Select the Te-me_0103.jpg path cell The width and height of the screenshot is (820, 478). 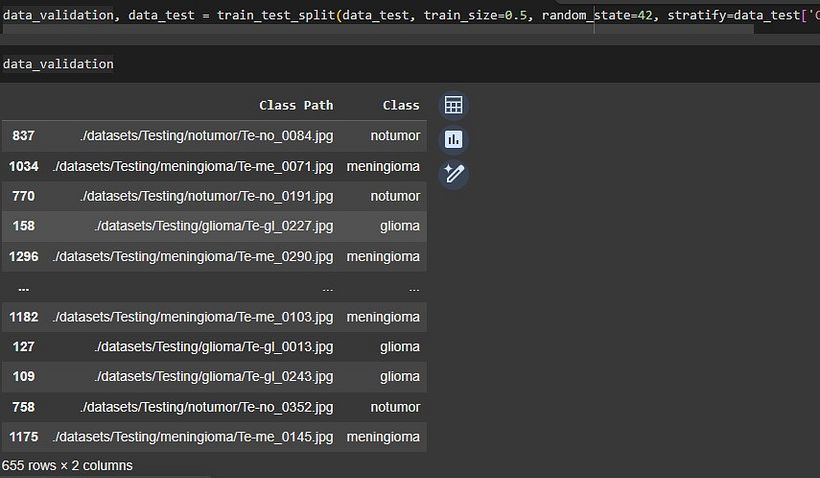(193, 317)
